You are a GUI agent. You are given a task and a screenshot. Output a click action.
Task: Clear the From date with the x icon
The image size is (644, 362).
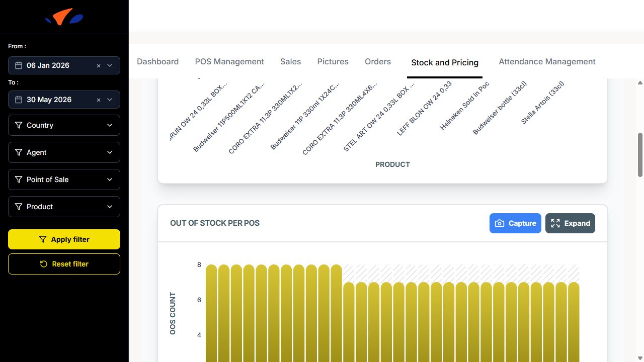click(99, 66)
